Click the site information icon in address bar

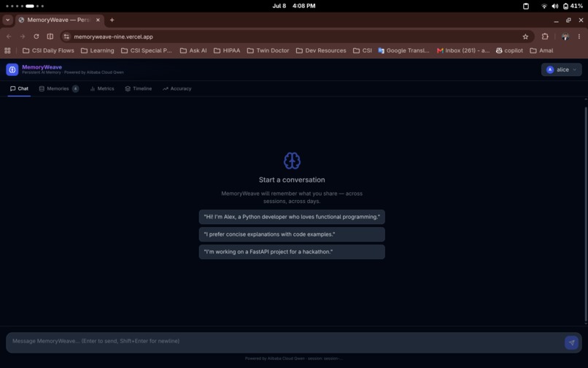click(x=66, y=37)
